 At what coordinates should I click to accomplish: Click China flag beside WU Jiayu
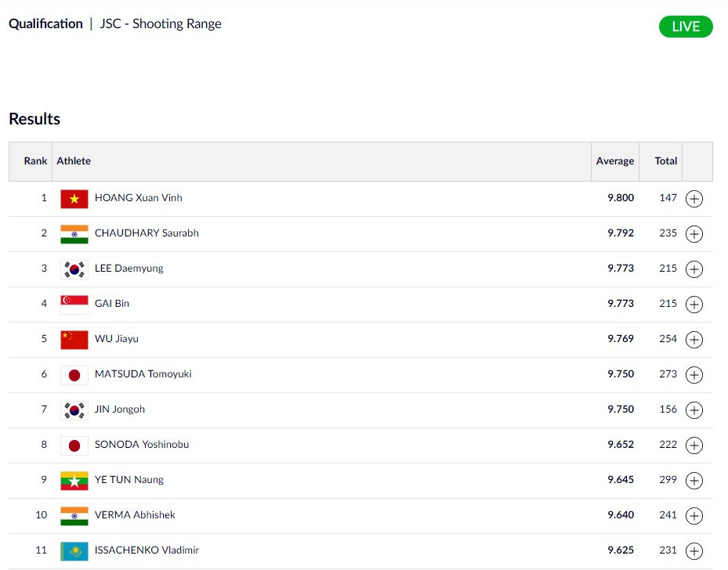[x=74, y=340]
